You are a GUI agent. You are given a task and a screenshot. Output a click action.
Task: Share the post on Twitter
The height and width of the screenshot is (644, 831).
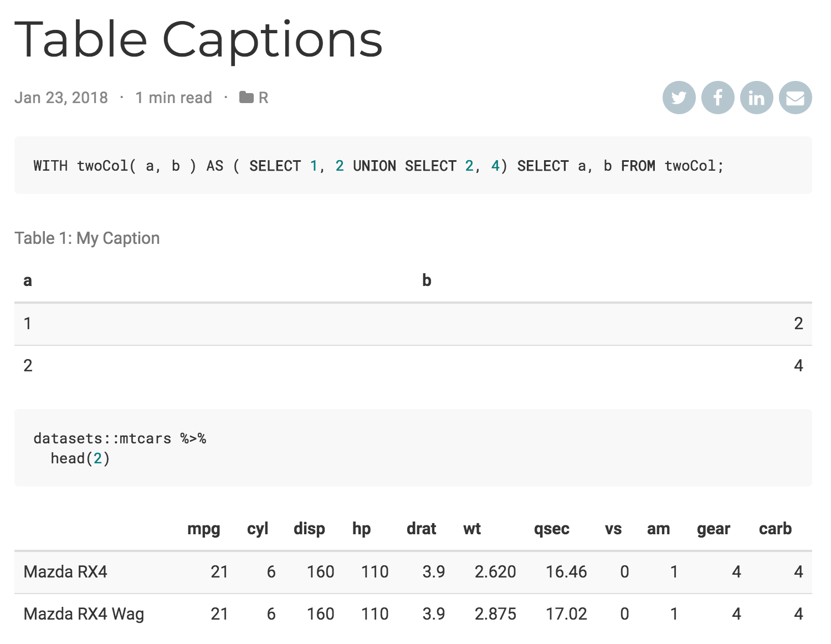coord(679,98)
